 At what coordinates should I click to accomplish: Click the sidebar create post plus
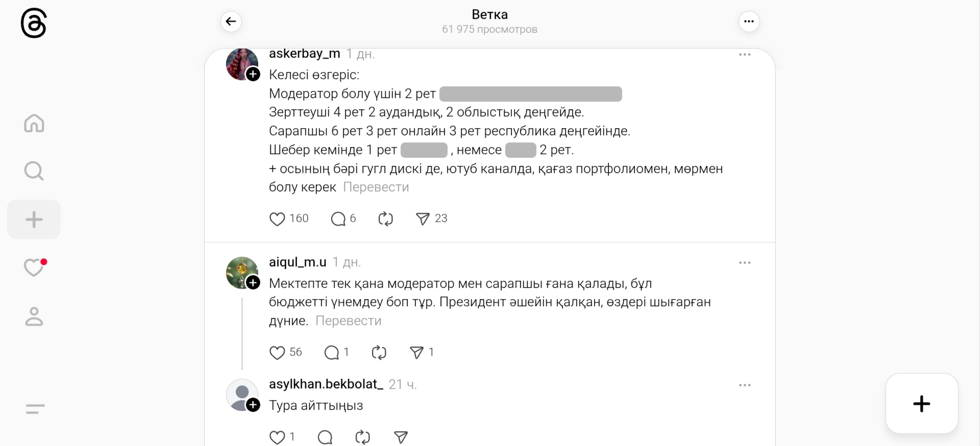pyautogui.click(x=34, y=219)
